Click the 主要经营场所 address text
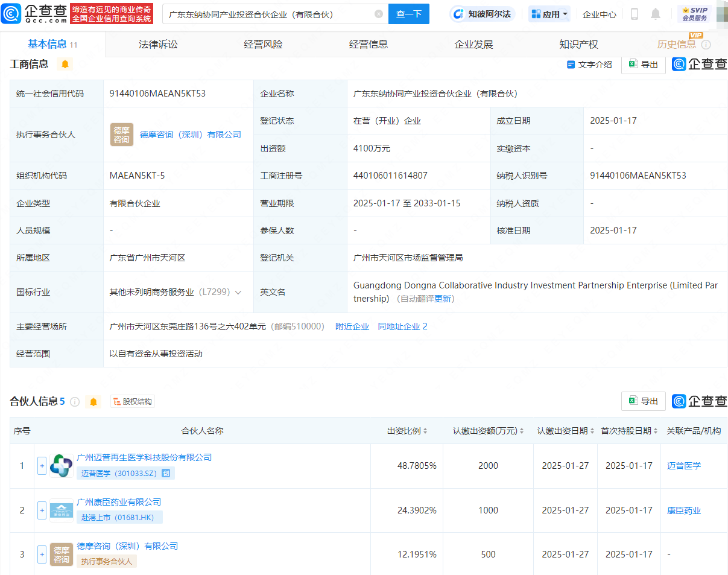728x575 pixels. (x=188, y=326)
